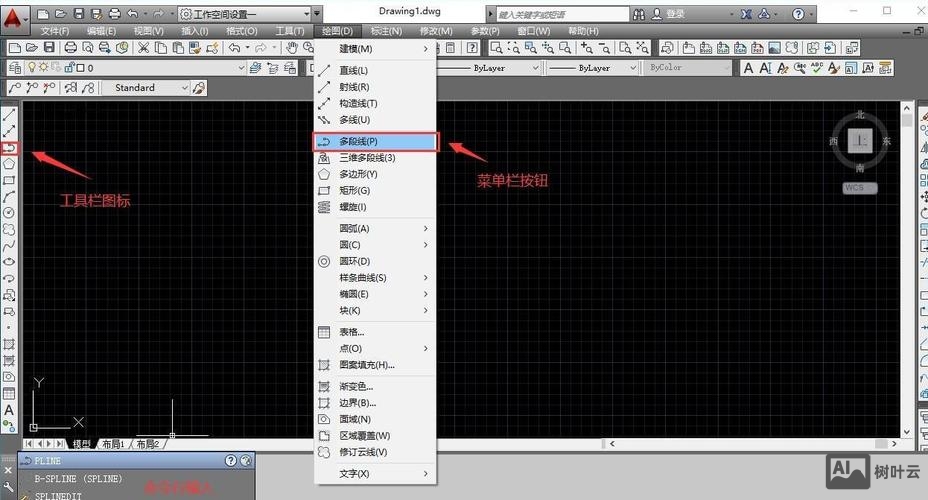Expand the Arc (圆弧) submenu
Image resolution: width=928 pixels, height=500 pixels.
[373, 229]
